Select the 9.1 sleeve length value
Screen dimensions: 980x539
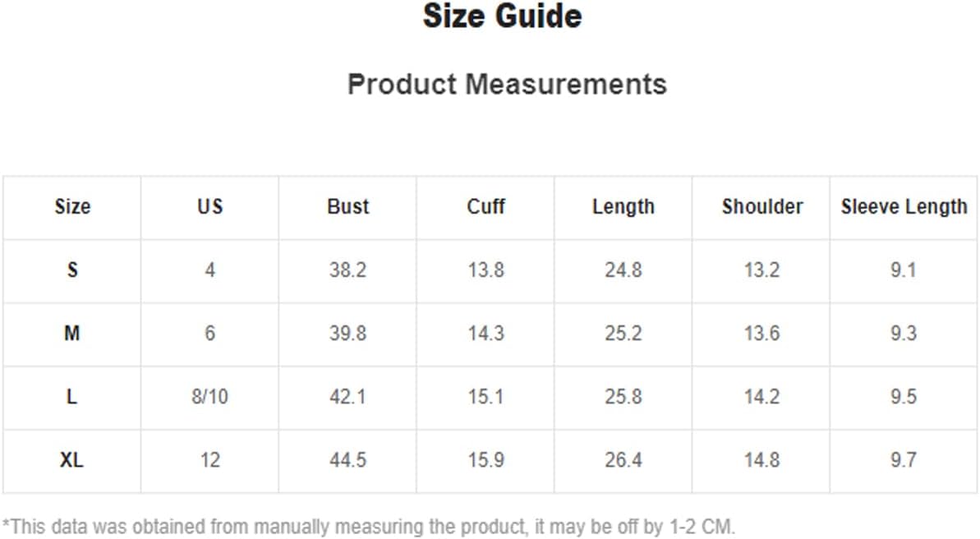pos(904,270)
